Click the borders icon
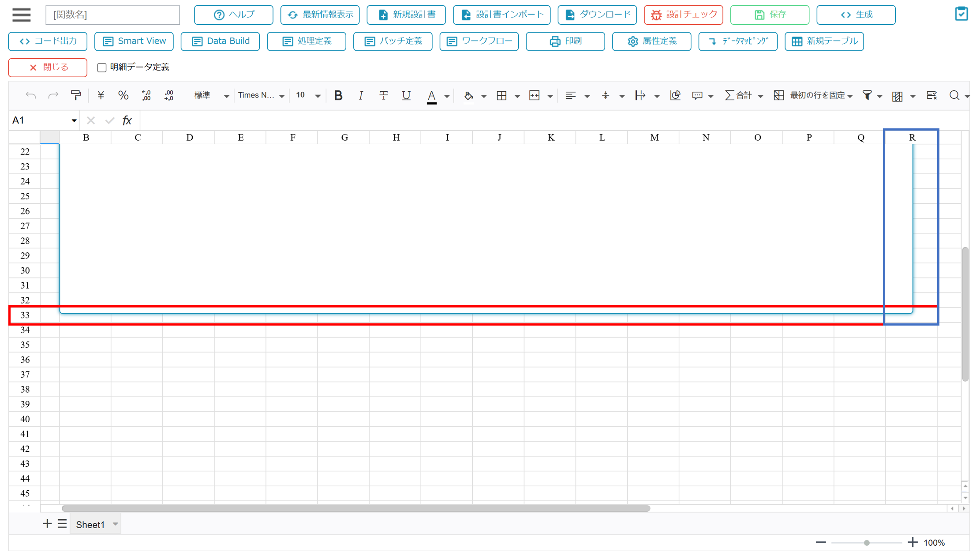The image size is (980, 551). click(x=501, y=95)
